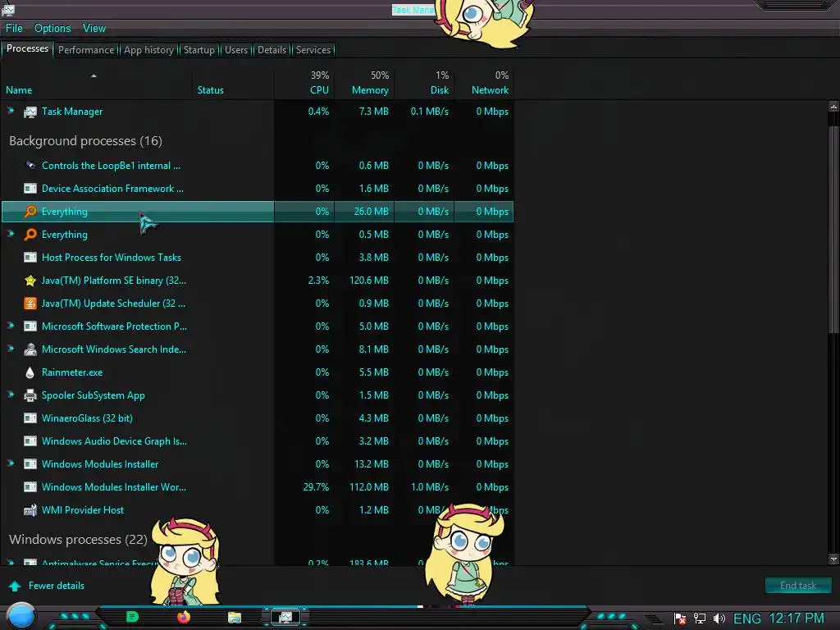The width and height of the screenshot is (840, 630).
Task: Click the Device Association Framework icon
Action: click(x=30, y=189)
